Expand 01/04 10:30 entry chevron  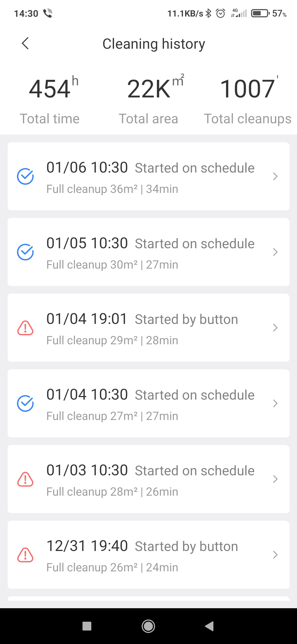(275, 403)
